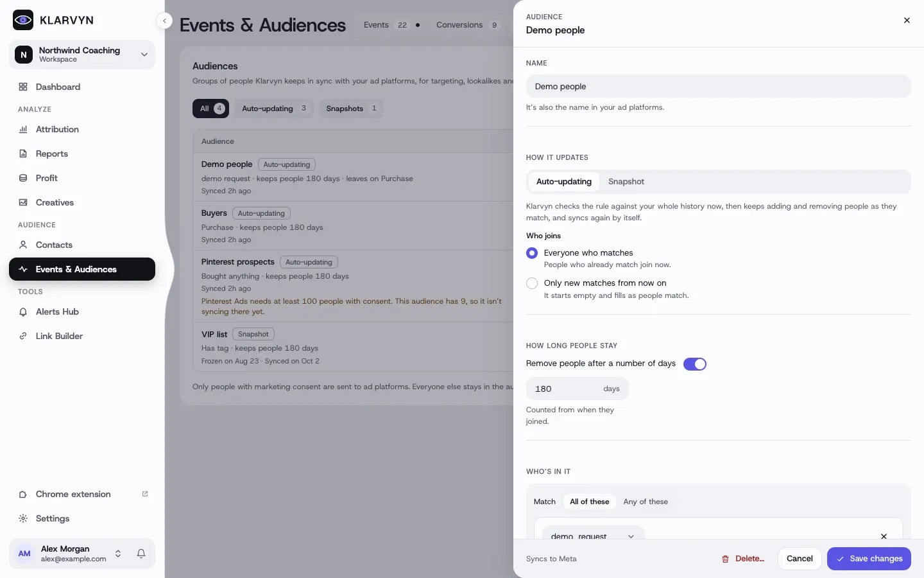Screen dimensions: 924x578
Task: Filter audiences by Auto-updating tab
Action: (274, 109)
